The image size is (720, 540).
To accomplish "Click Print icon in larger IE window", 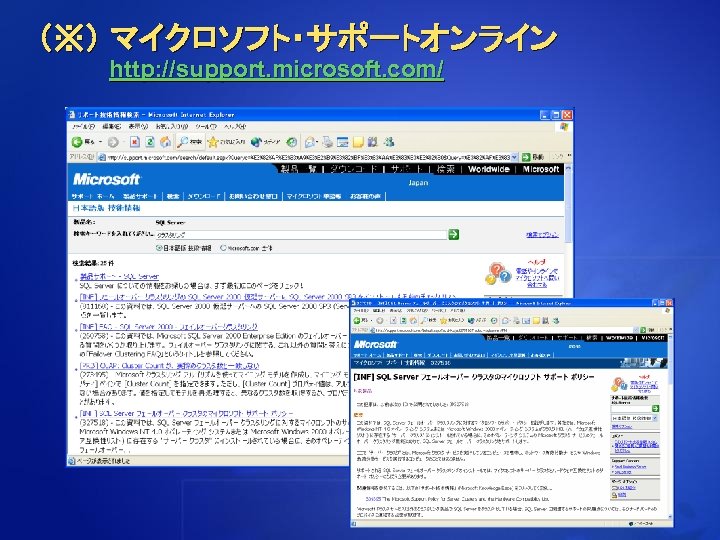I will pos(327,142).
